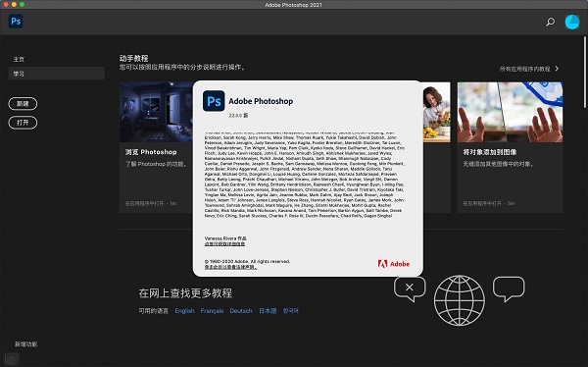Click the 在网上查找更多教程 heading
Screen dimensions: 588x367
[x=185, y=293]
